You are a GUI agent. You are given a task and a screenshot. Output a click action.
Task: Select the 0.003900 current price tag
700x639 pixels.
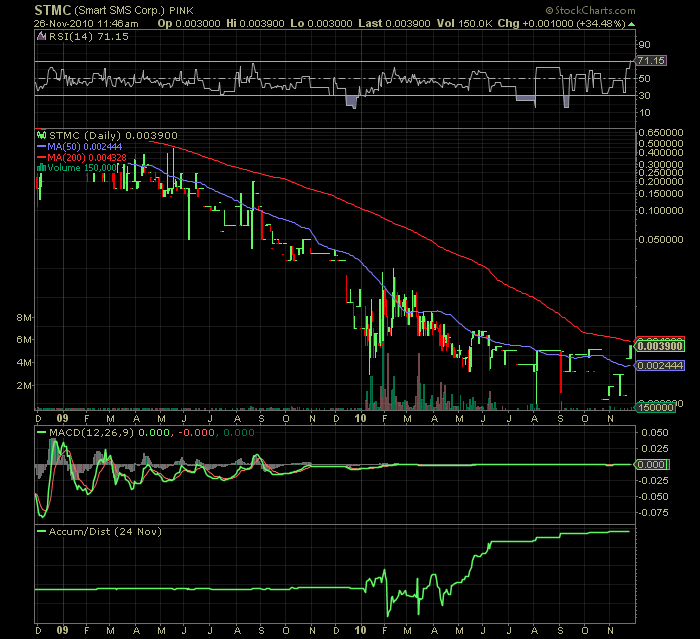pyautogui.click(x=660, y=345)
